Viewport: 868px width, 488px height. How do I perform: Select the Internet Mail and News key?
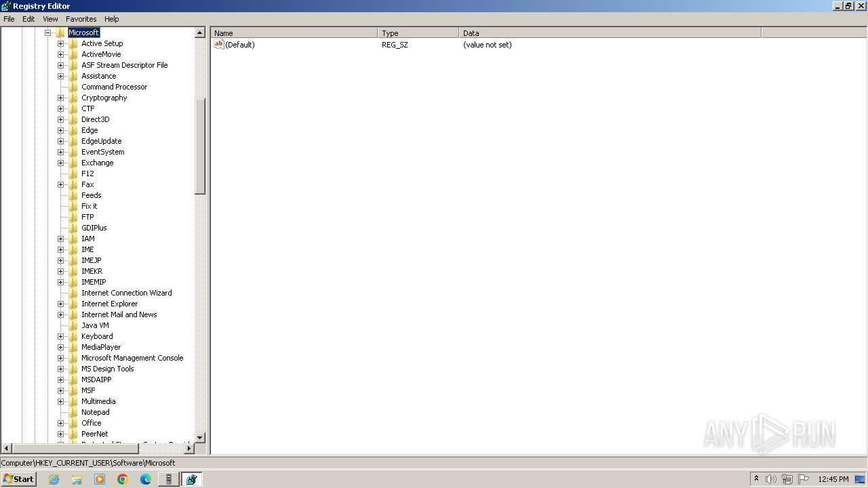pyautogui.click(x=119, y=314)
